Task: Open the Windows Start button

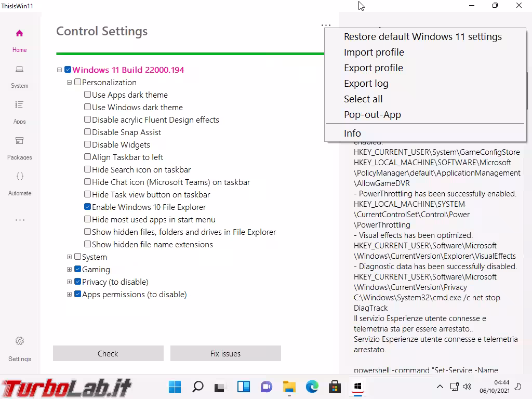Action: click(x=175, y=387)
